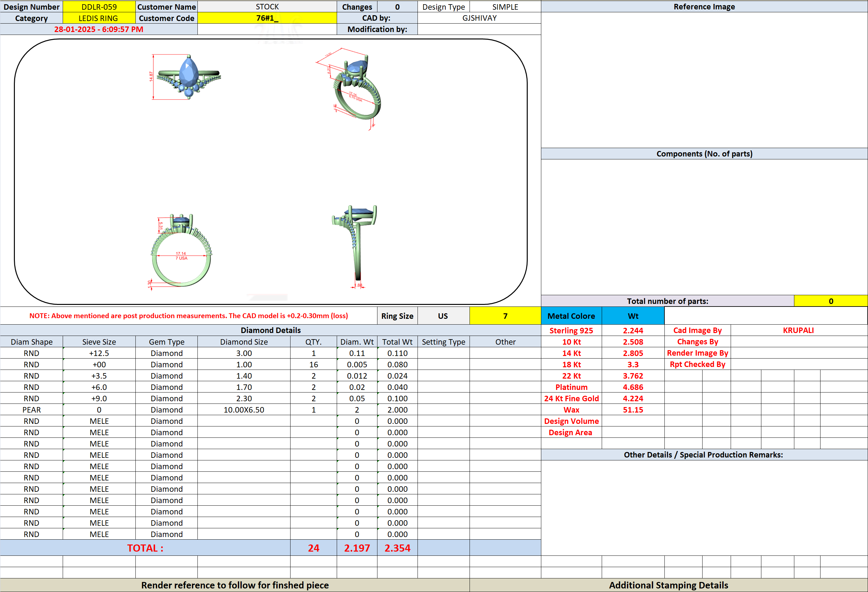Select the KRUPALI Cad Image By cell
This screenshot has height=592, width=868.
point(799,331)
